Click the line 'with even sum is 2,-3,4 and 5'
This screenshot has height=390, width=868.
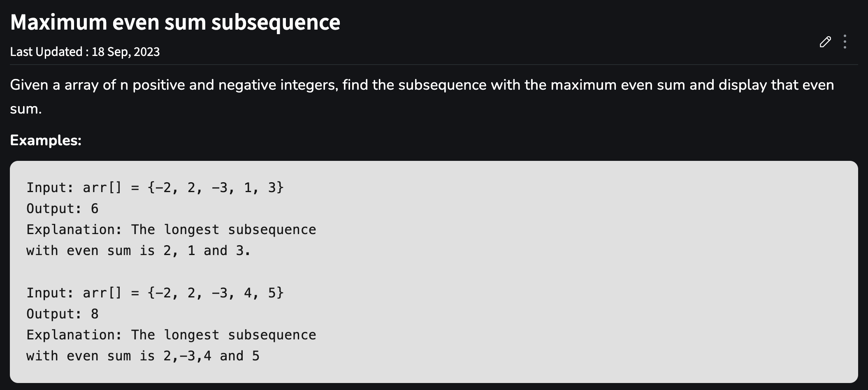[x=143, y=356]
